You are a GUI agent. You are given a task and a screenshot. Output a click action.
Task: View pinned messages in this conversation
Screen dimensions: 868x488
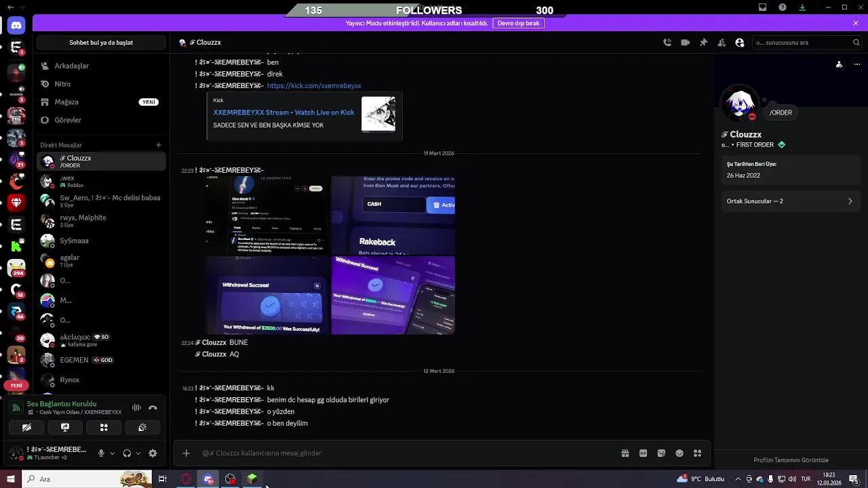703,42
